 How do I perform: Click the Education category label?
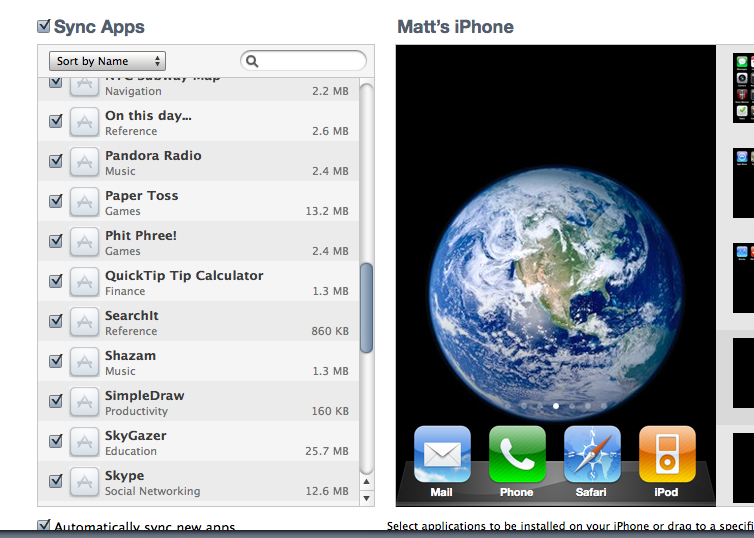pos(131,451)
